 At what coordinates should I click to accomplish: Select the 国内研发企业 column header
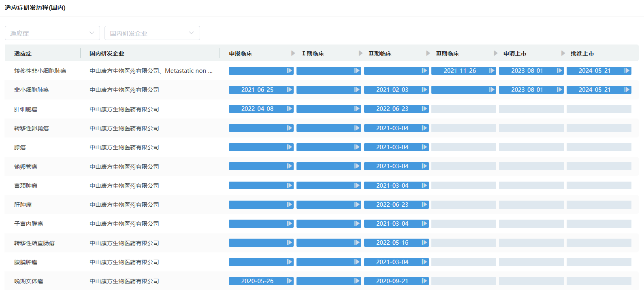coord(107,53)
